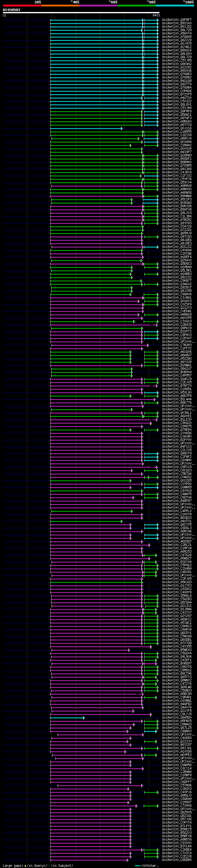Choose the UniRef100_A5BC99 entry

click(177, 694)
